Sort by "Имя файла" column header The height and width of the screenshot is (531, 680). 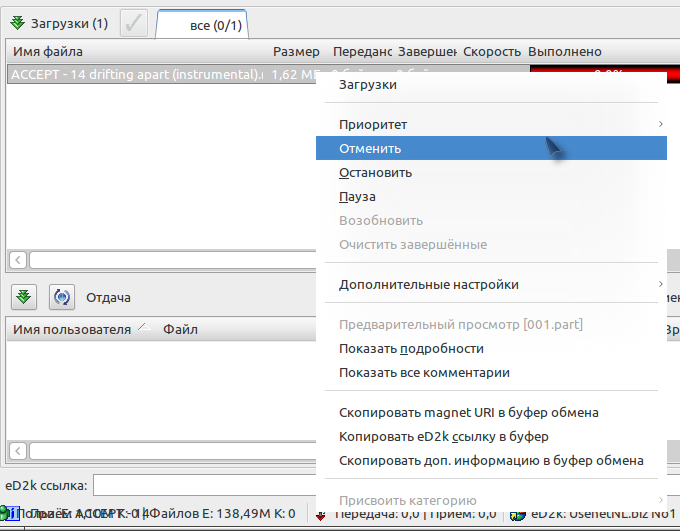[48, 52]
